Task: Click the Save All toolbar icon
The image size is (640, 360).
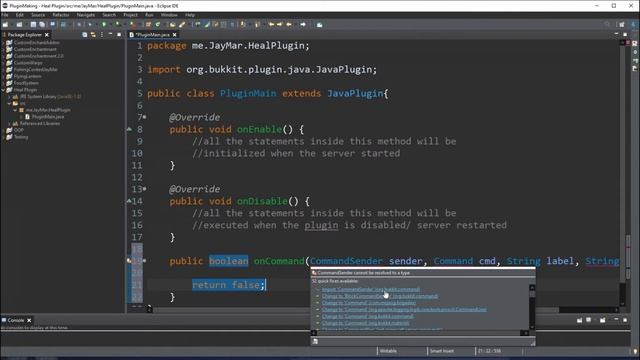Action: [x=42, y=24]
